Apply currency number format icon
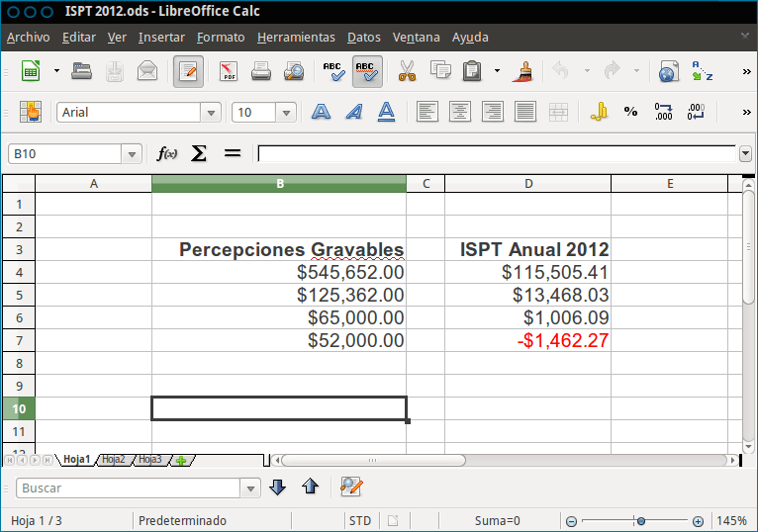758x532 pixels. (598, 112)
